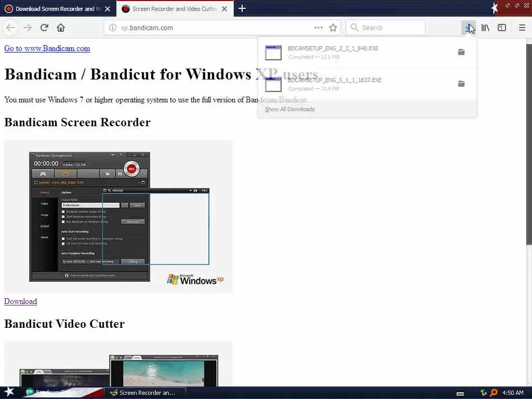
Task: Follow the Go to www.Bandicam.com link
Action: pyautogui.click(x=47, y=48)
